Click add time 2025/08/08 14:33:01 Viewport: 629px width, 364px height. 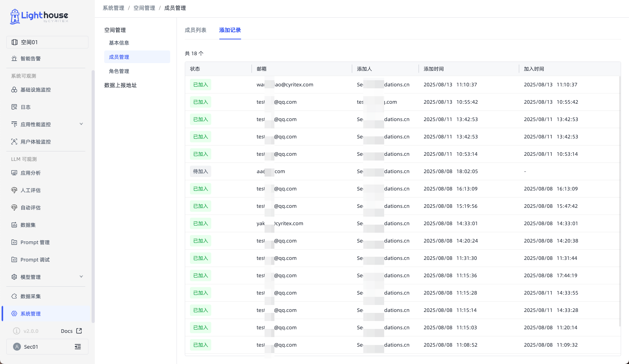point(451,223)
